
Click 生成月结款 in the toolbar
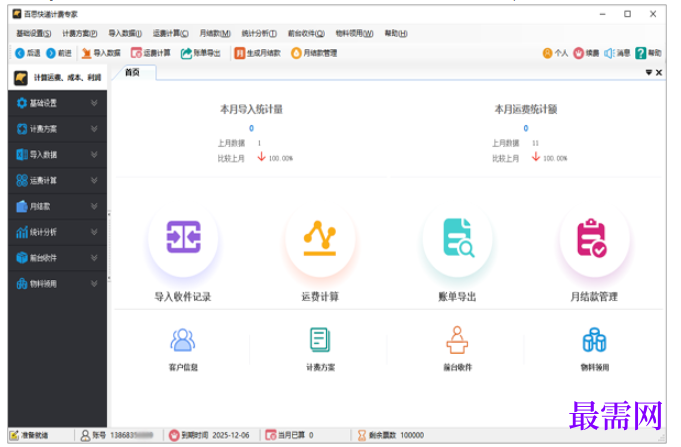tap(258, 53)
